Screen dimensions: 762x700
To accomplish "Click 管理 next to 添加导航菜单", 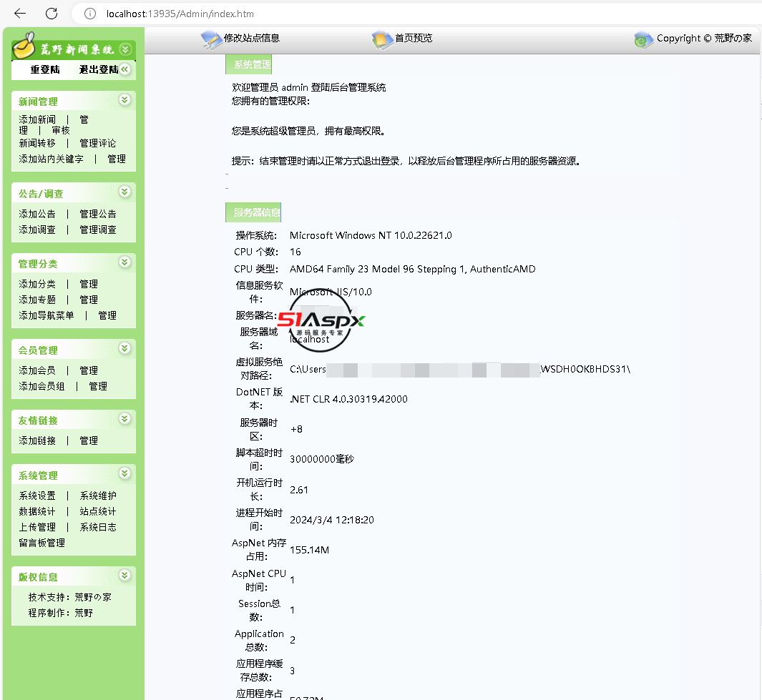I will 107,315.
